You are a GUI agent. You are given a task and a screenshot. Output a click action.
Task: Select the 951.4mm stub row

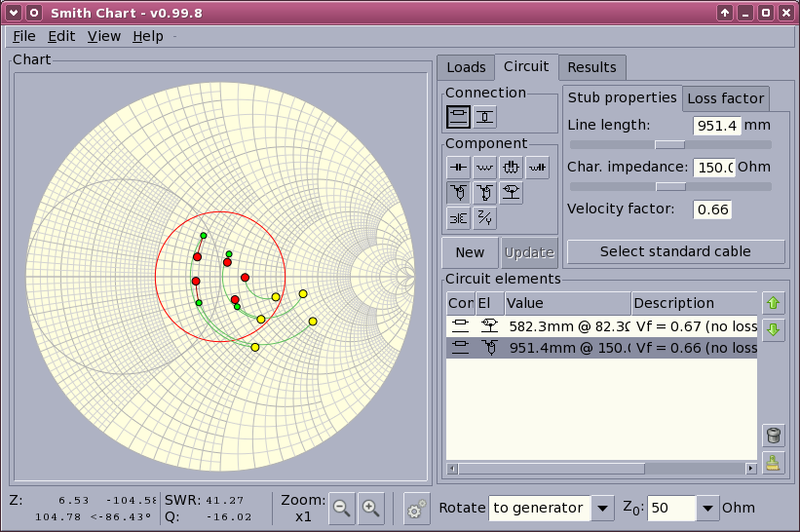click(601, 348)
